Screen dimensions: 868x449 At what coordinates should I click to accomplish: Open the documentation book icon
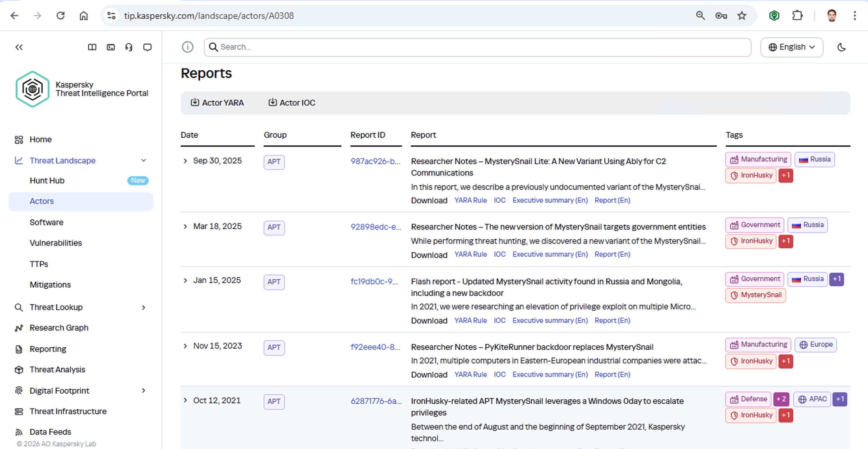tap(92, 47)
